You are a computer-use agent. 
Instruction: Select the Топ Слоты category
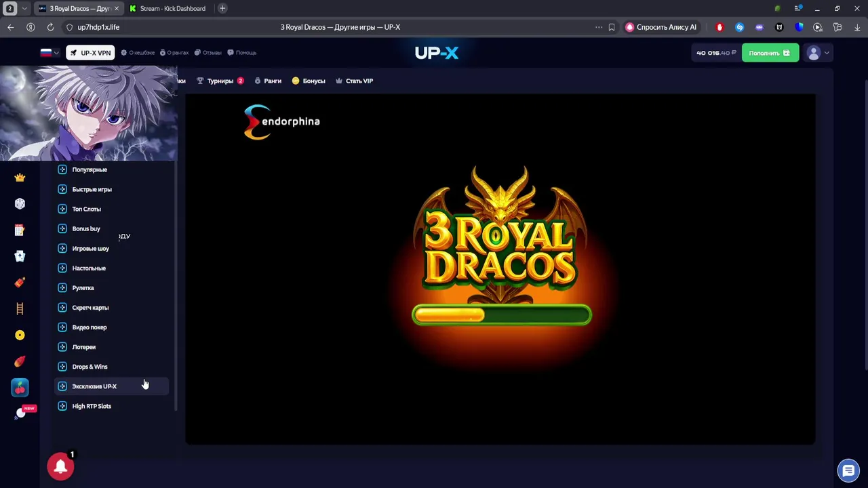point(112,209)
